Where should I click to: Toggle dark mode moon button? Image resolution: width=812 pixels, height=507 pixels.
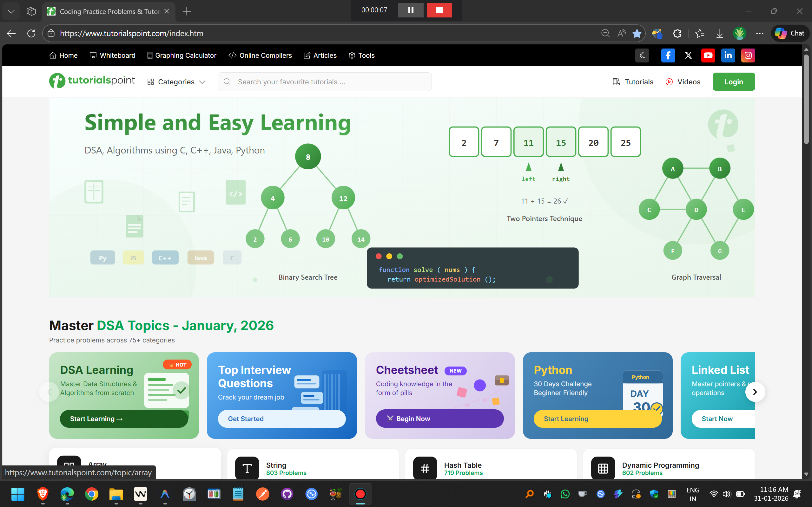(642, 55)
